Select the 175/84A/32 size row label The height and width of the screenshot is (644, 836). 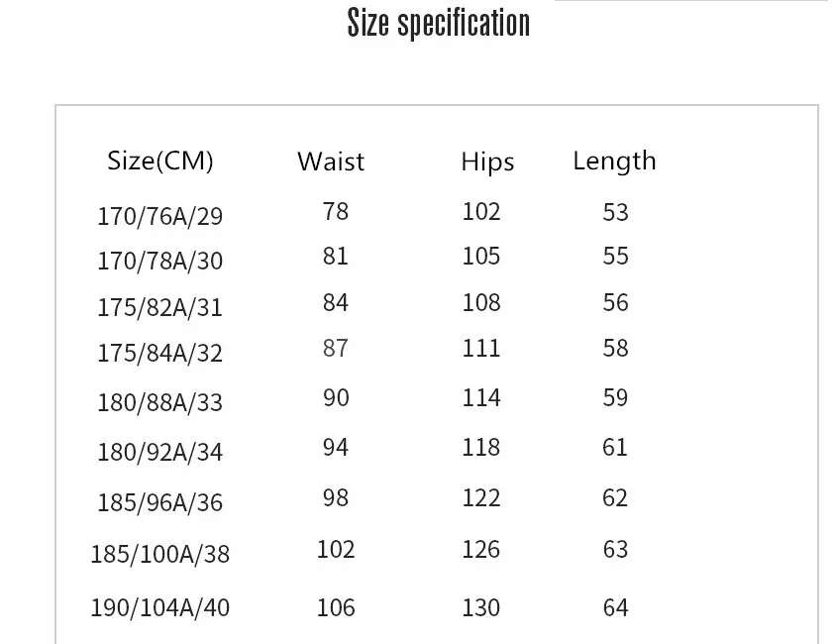159,353
